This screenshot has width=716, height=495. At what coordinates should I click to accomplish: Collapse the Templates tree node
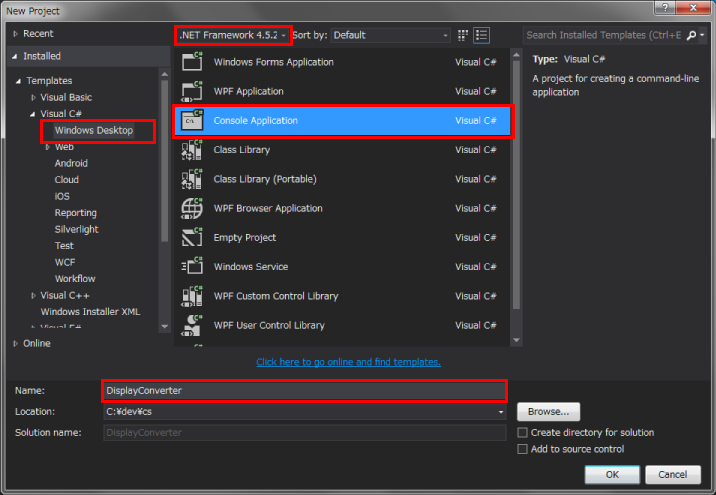click(x=18, y=81)
